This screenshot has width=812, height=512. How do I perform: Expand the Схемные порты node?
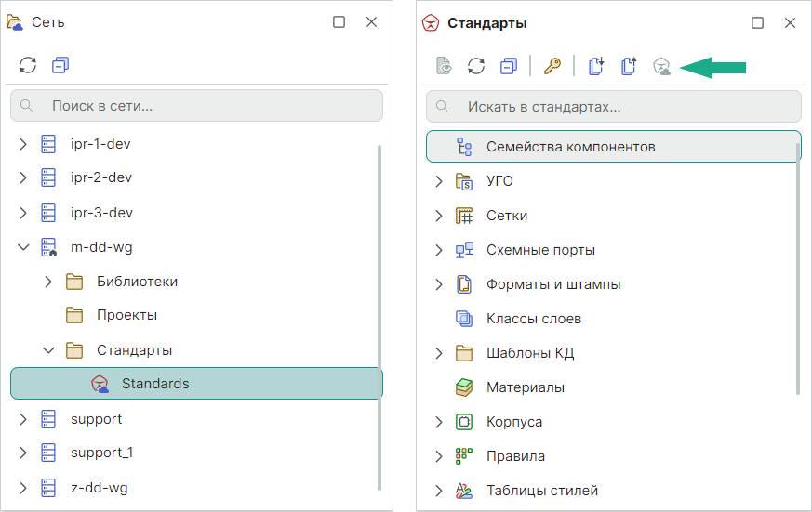tap(439, 250)
